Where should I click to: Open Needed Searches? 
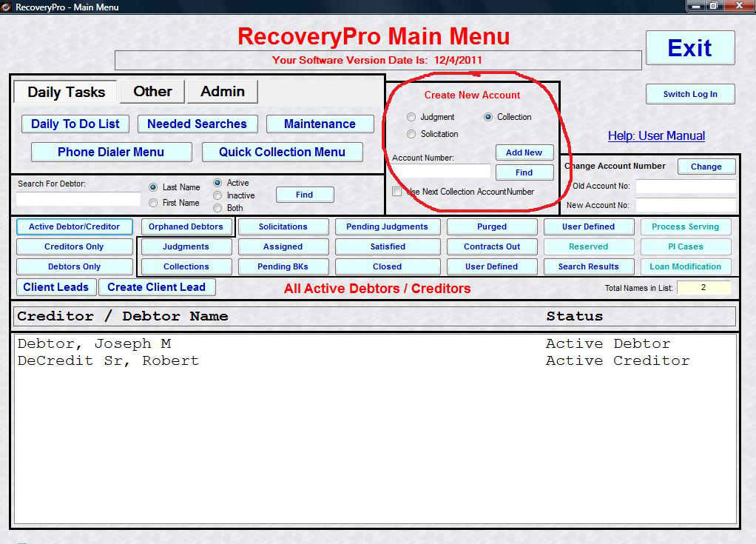pos(198,124)
